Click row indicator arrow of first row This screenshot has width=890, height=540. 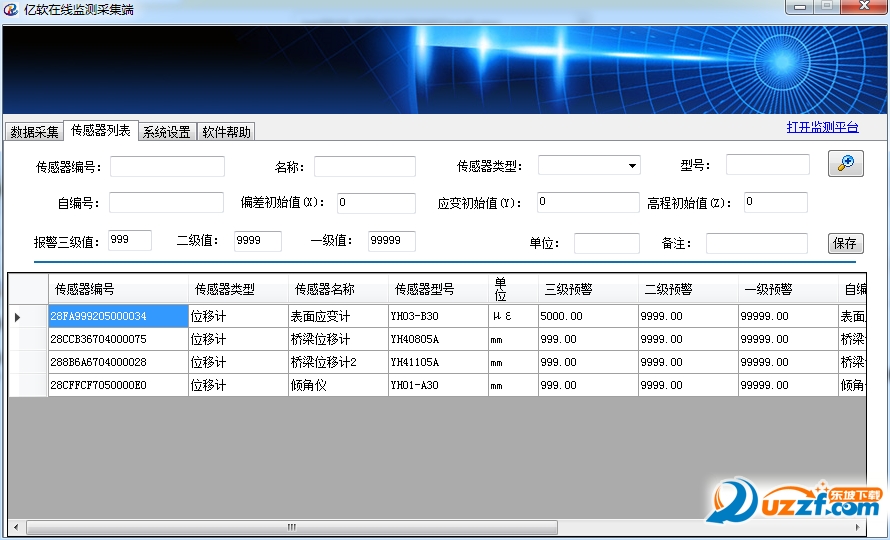[18, 317]
